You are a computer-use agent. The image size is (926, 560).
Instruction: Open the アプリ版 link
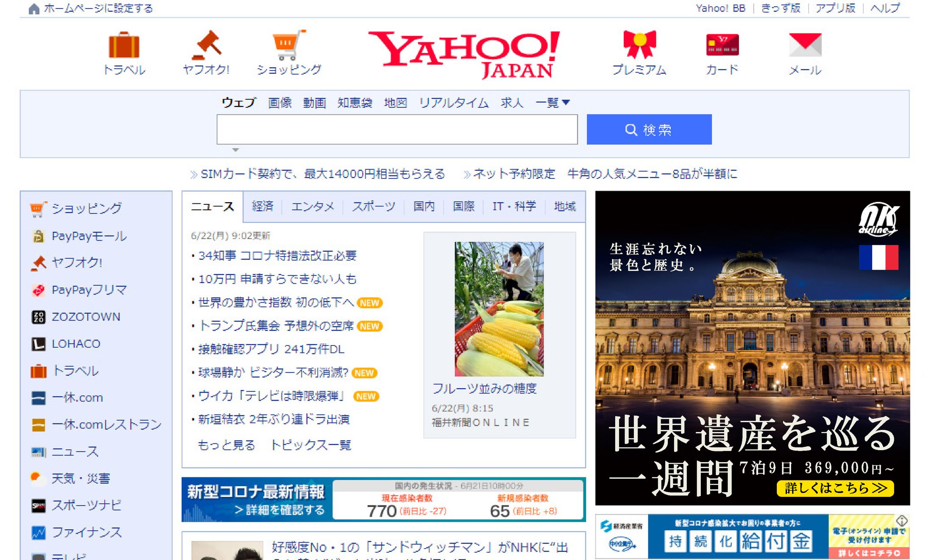(x=835, y=8)
